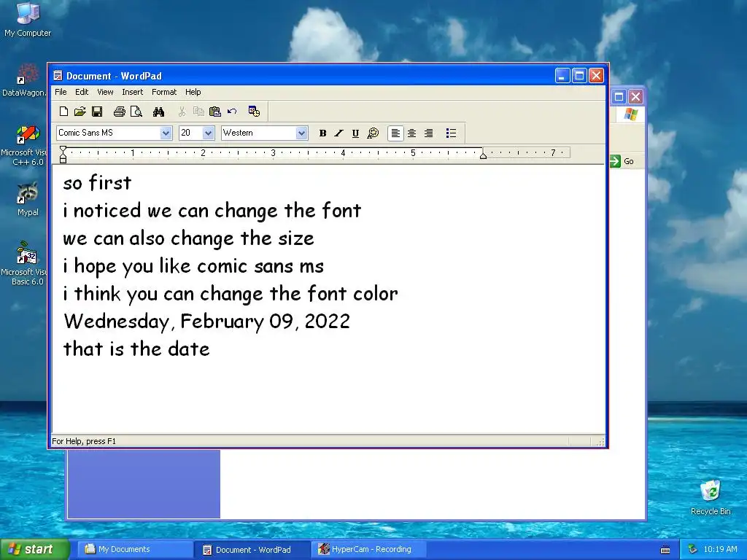Select the Recycle Bin desktop icon

coord(711,497)
